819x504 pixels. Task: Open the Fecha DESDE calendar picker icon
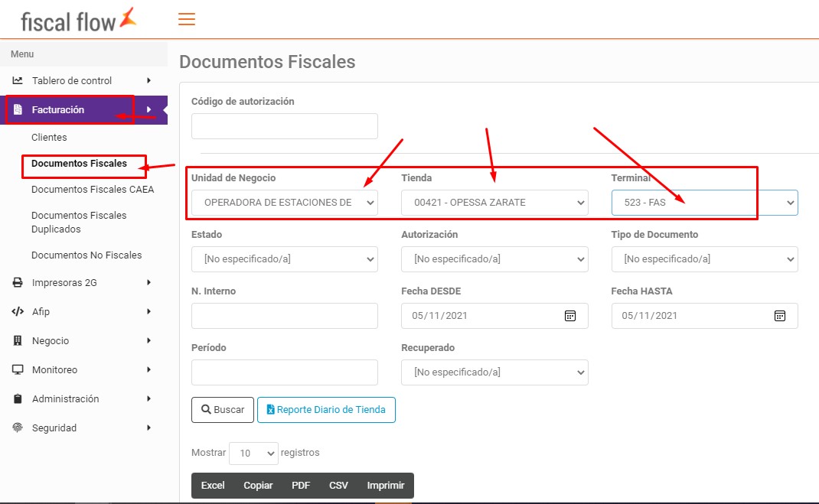[x=569, y=316]
